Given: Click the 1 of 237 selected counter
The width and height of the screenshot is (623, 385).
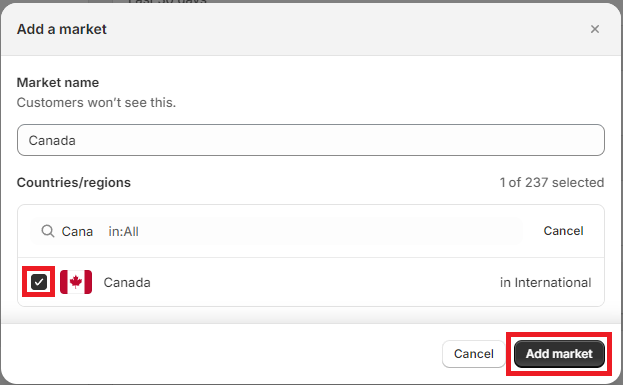Looking at the screenshot, I should (x=551, y=182).
